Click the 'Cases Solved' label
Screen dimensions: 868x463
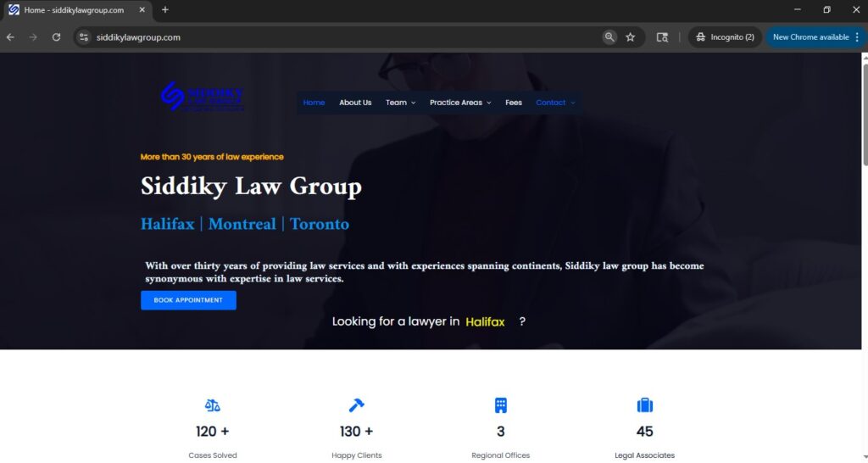point(213,455)
